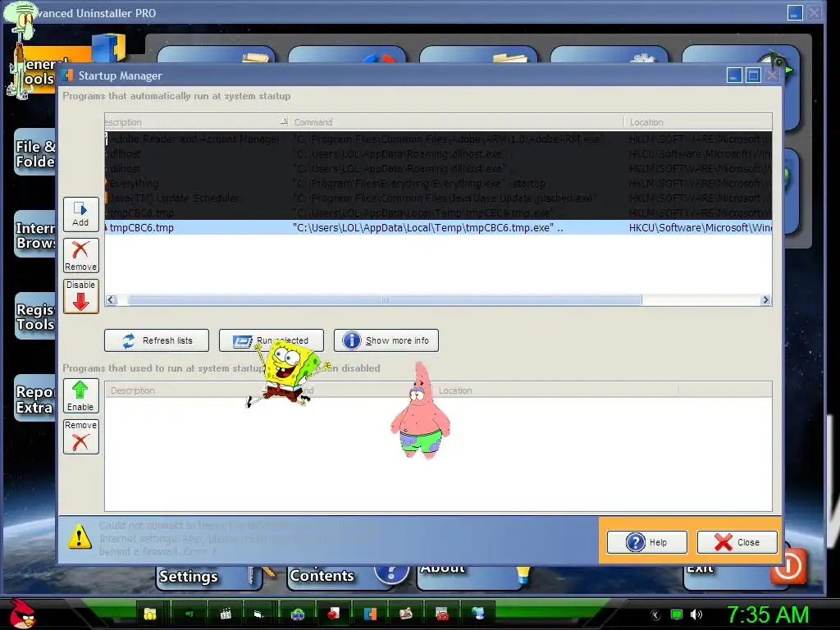Click Settings button in Advanced Uninstaller PRO
Image resolution: width=840 pixels, height=630 pixels.
pos(209,577)
